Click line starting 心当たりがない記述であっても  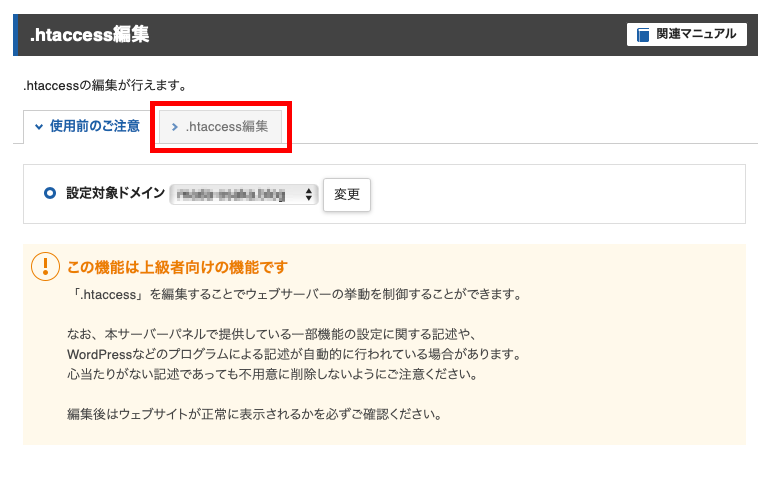272,374
